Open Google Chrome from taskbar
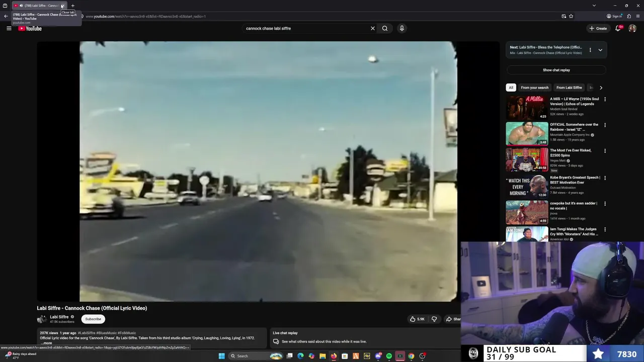Image resolution: width=644 pixels, height=362 pixels. tap(411, 356)
